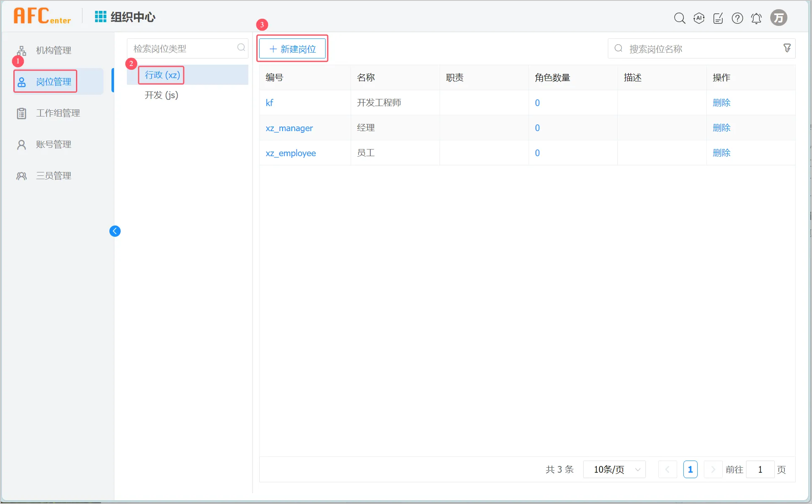Open 机构管理 in the sidebar
Image resolution: width=812 pixels, height=504 pixels.
coord(53,51)
